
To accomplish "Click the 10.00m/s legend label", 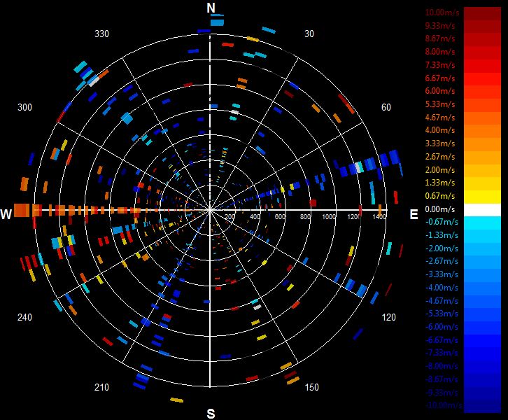I will [442, 13].
